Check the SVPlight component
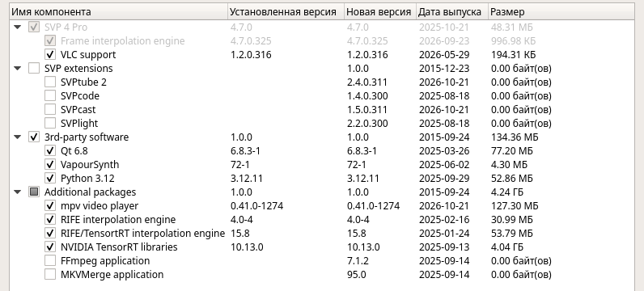 [x=50, y=123]
